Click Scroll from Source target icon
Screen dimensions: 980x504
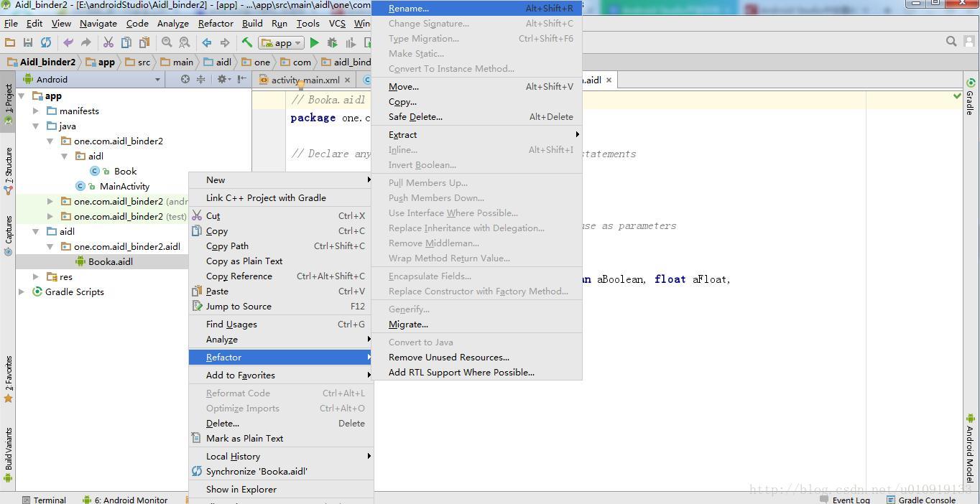click(185, 80)
